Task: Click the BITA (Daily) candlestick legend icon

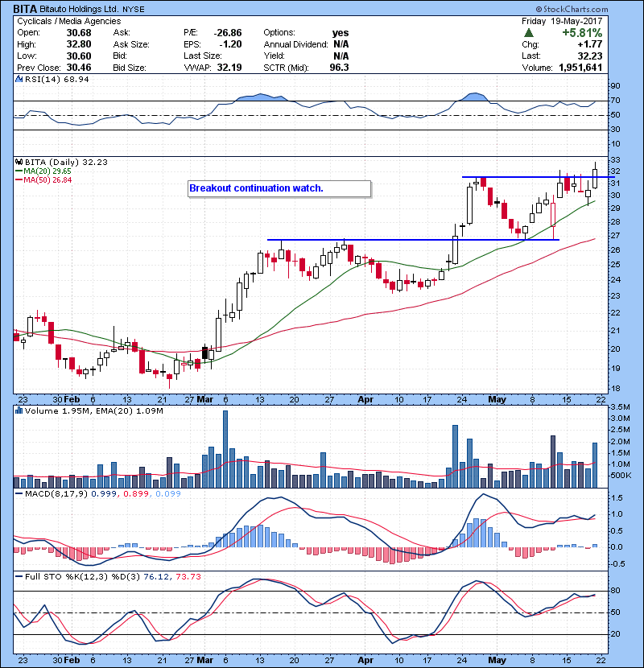Action: (19, 162)
